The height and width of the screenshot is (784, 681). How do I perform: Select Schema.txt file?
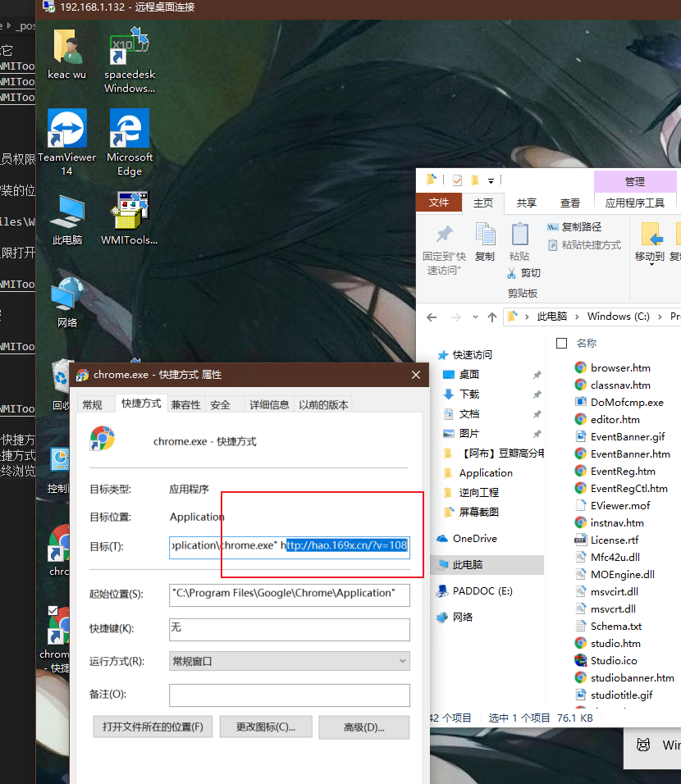pyautogui.click(x=608, y=627)
